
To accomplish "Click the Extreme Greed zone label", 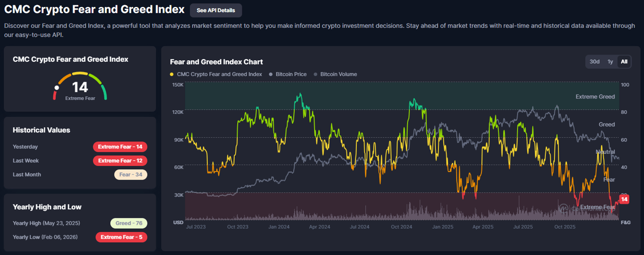I will tap(595, 97).
